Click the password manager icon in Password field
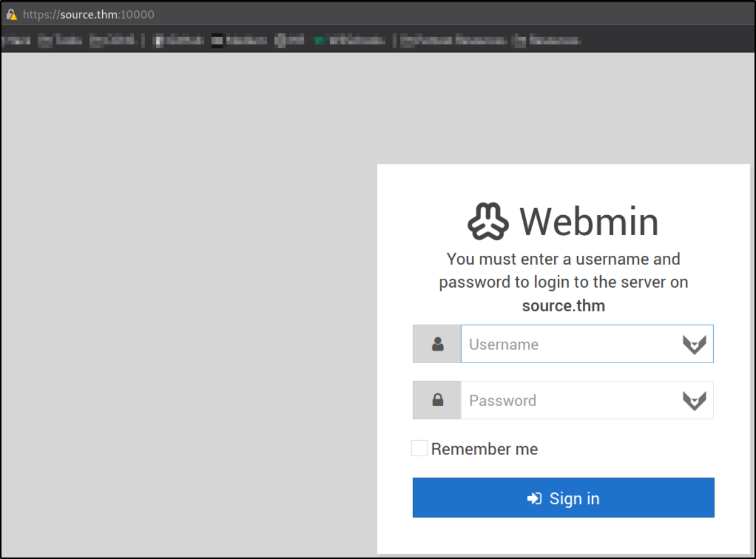Image resolution: width=756 pixels, height=559 pixels. click(694, 400)
